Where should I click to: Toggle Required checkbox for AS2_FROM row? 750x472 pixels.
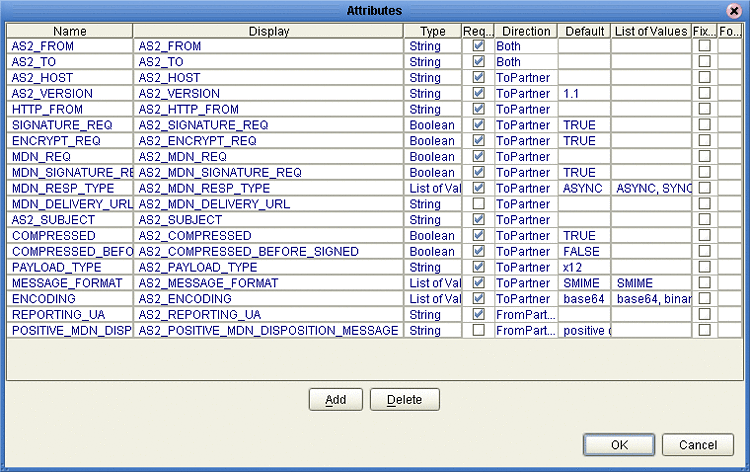[x=478, y=46]
